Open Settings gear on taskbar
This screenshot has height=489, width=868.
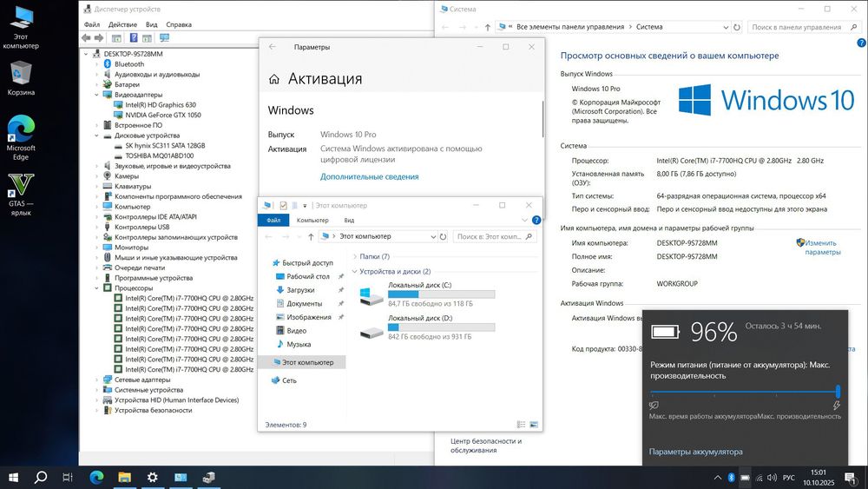point(152,477)
